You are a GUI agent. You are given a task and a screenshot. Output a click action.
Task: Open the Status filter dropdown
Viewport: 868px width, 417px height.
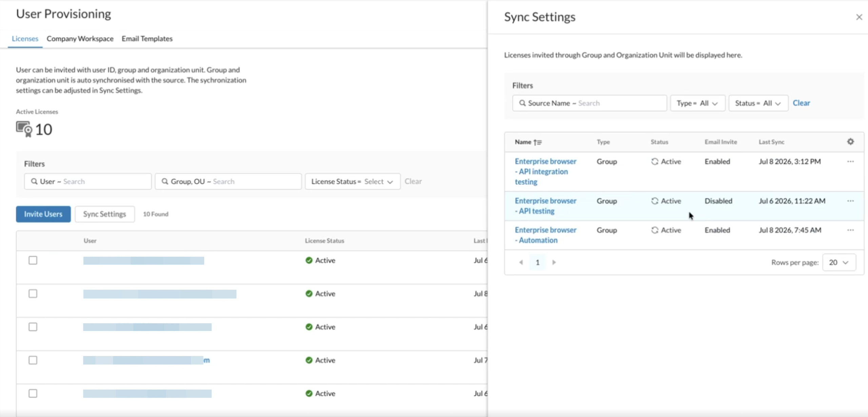(x=758, y=103)
